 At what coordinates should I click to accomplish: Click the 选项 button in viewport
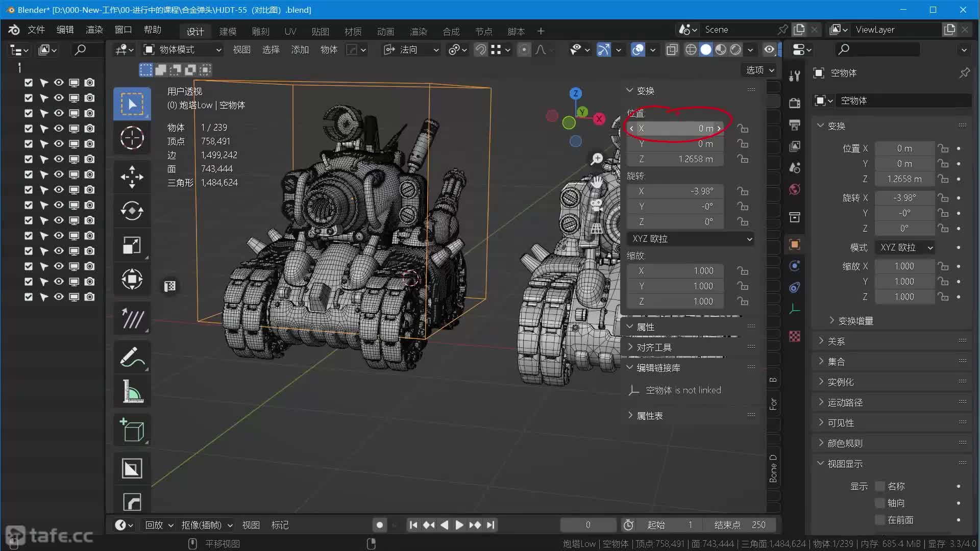[x=759, y=70]
